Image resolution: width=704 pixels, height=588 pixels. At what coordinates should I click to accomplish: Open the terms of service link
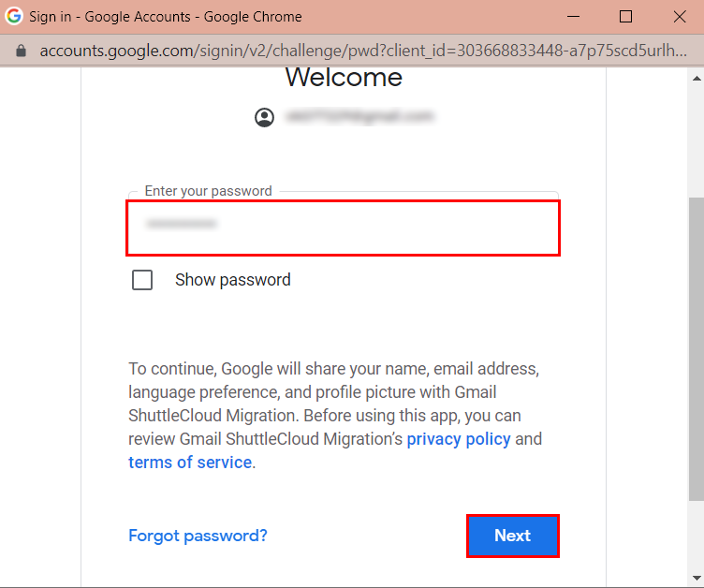click(190, 463)
